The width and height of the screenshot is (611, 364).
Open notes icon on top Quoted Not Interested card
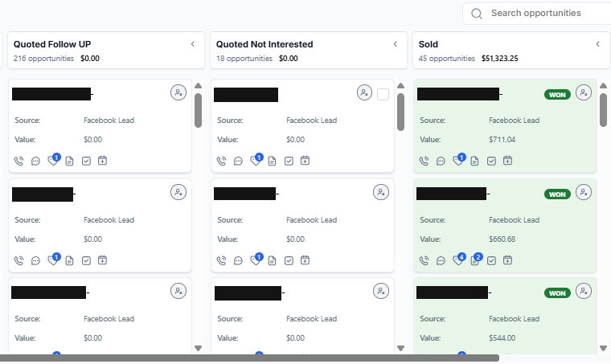272,161
